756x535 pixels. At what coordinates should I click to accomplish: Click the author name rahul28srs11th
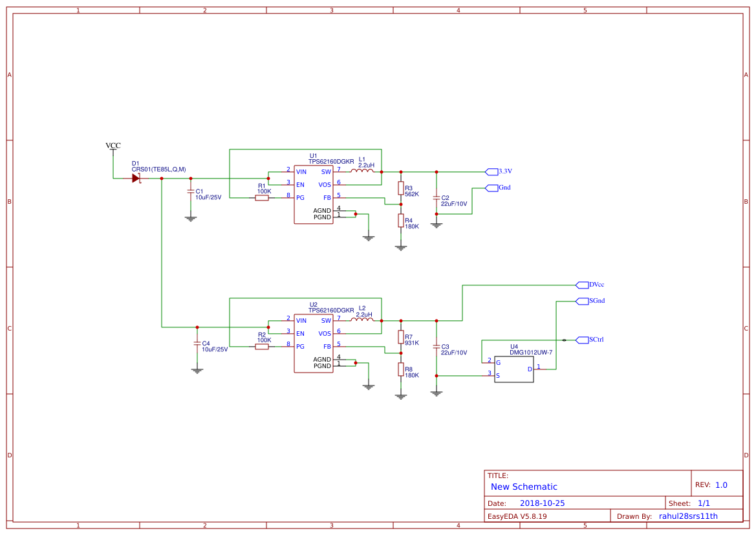tap(688, 516)
